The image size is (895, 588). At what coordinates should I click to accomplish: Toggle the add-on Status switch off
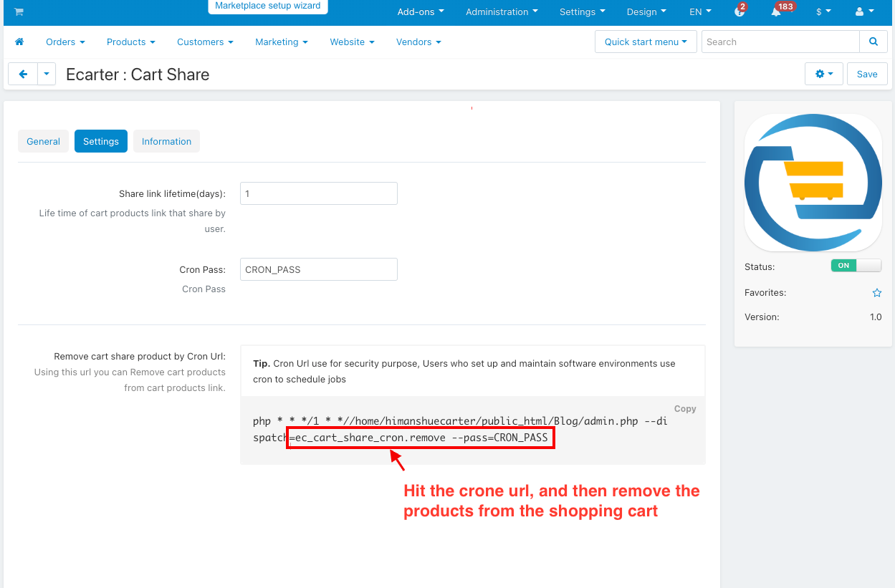[856, 266]
